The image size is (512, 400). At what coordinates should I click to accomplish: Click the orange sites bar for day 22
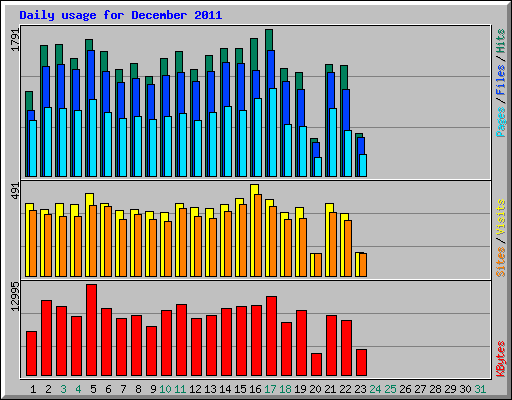(x=348, y=248)
